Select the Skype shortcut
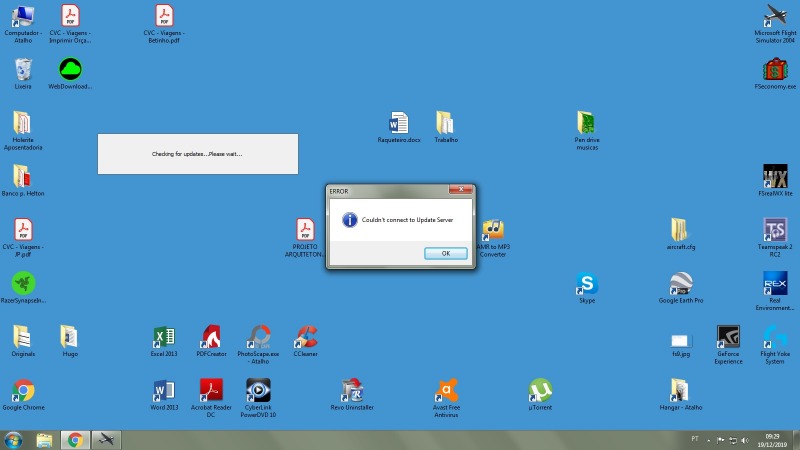The width and height of the screenshot is (800, 450). pos(587,288)
